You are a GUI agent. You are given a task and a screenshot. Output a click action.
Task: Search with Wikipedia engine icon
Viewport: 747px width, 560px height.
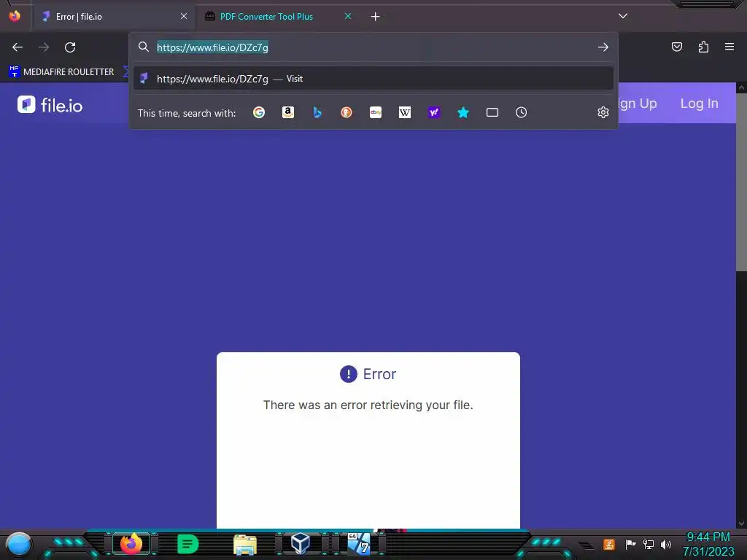[404, 112]
